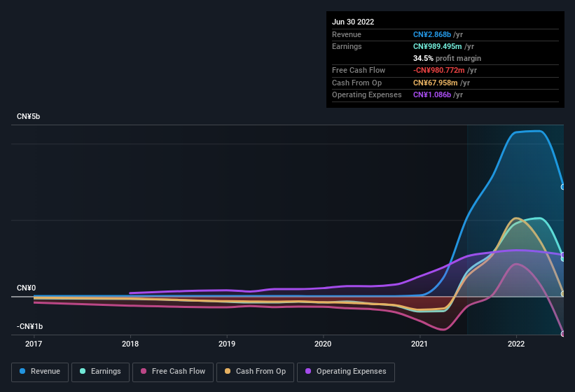Click the Cash From Op label in tooltip
This screenshot has width=575, height=392.
click(x=356, y=83)
